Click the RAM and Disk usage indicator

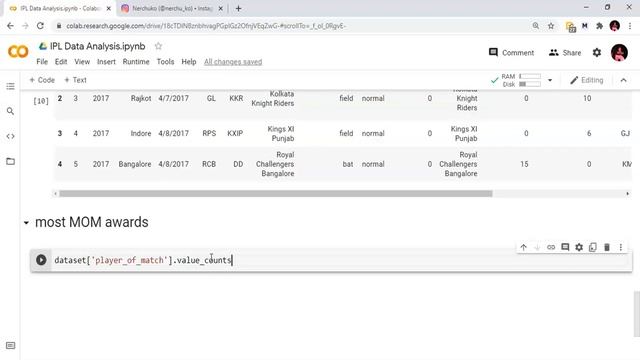pyautogui.click(x=521, y=80)
